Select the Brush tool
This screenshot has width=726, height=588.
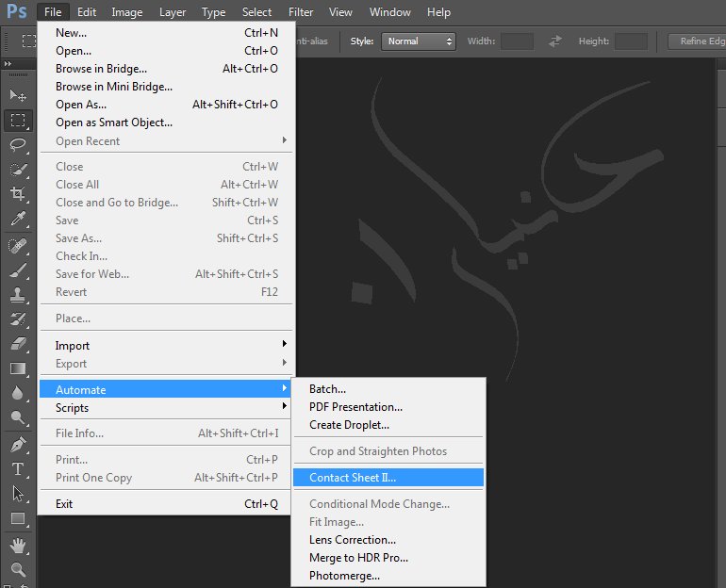(x=18, y=270)
